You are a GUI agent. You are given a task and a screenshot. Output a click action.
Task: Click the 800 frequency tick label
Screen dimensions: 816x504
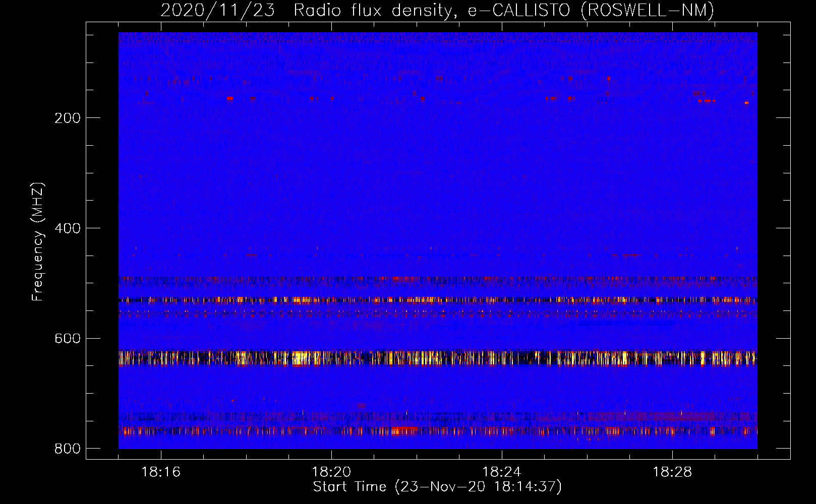[68, 449]
